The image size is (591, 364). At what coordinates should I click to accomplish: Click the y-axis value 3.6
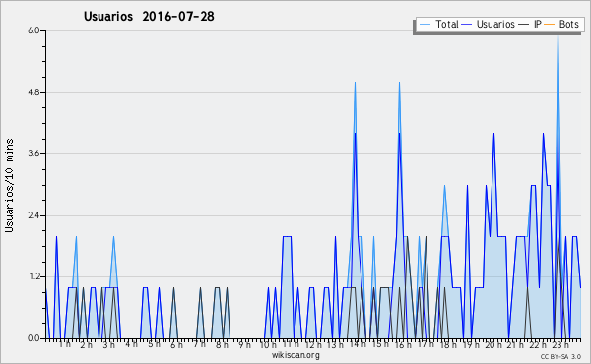click(33, 153)
